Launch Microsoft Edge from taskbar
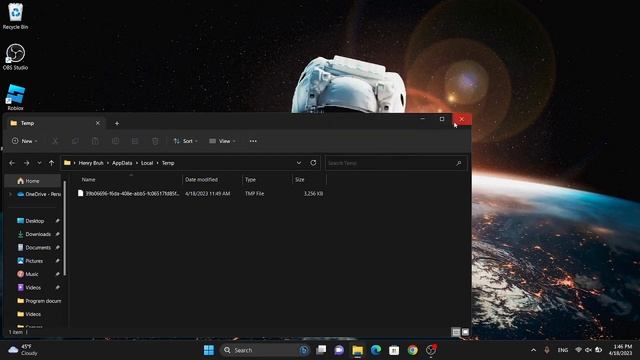Image resolution: width=640 pixels, height=360 pixels. point(376,350)
